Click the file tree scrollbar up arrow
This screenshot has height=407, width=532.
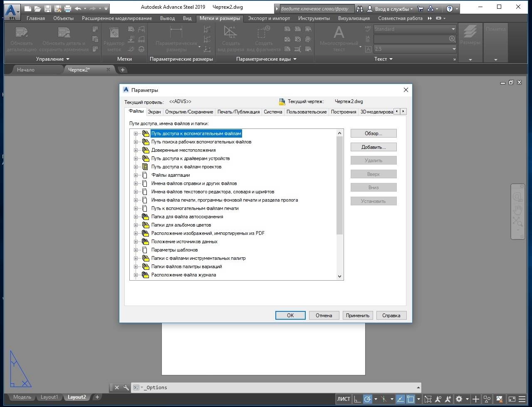coord(339,133)
